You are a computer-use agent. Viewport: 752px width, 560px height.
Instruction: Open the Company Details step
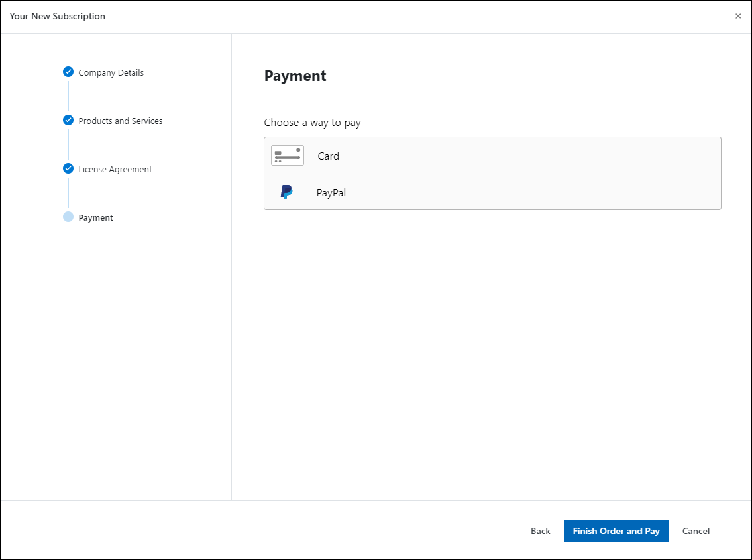pyautogui.click(x=111, y=72)
